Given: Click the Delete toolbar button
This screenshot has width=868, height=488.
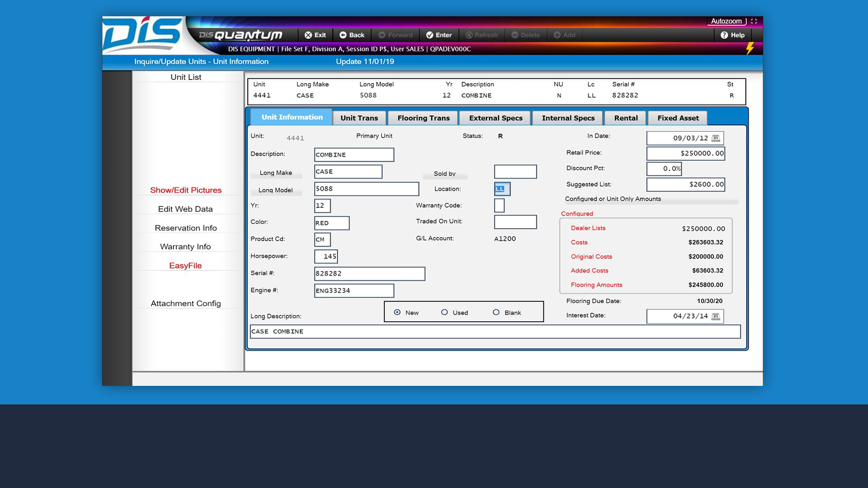Looking at the screenshot, I should pos(526,35).
